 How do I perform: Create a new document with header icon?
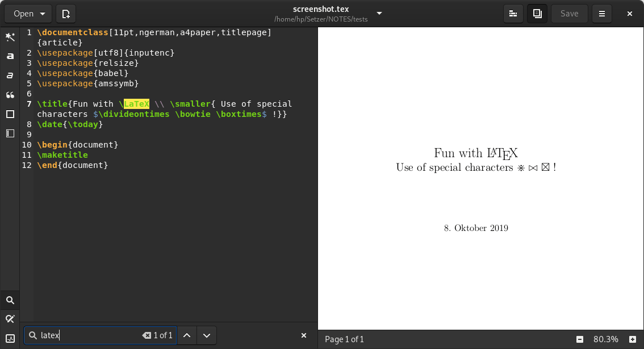[x=66, y=14]
